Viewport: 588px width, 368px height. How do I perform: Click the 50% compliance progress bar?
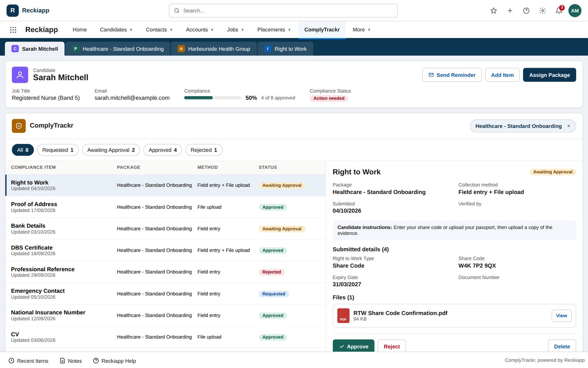[x=213, y=98]
